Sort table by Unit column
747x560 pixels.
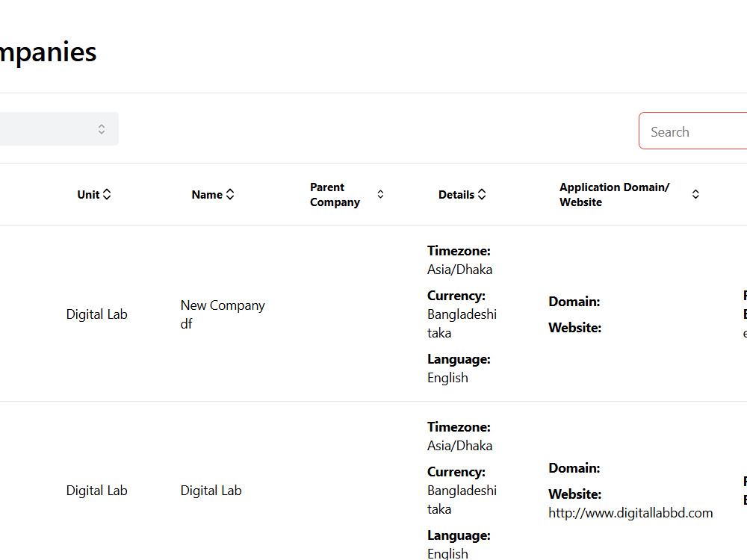107,194
